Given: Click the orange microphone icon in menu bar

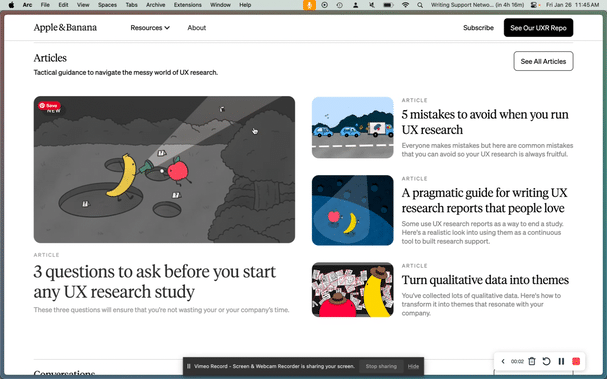Looking at the screenshot, I should 309,5.
